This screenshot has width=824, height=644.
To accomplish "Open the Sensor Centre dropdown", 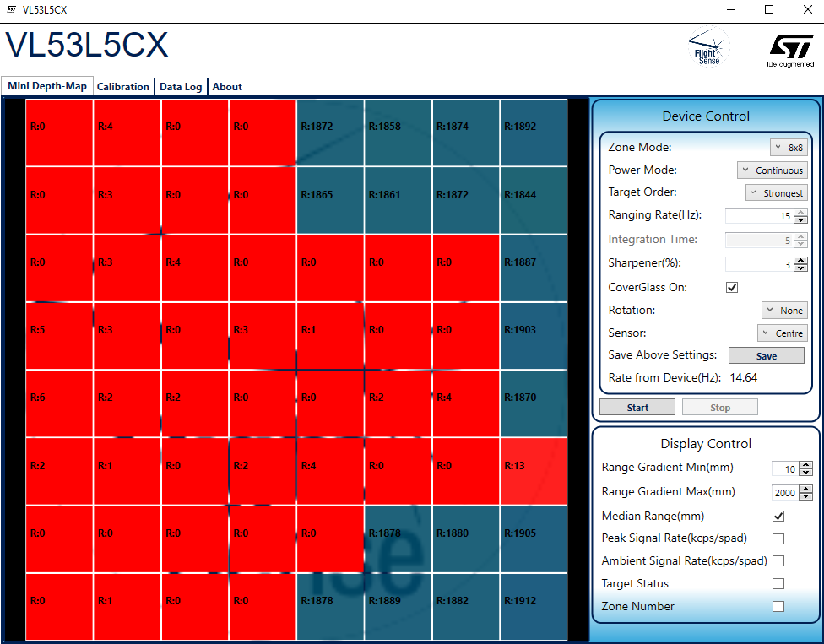I will 782,333.
